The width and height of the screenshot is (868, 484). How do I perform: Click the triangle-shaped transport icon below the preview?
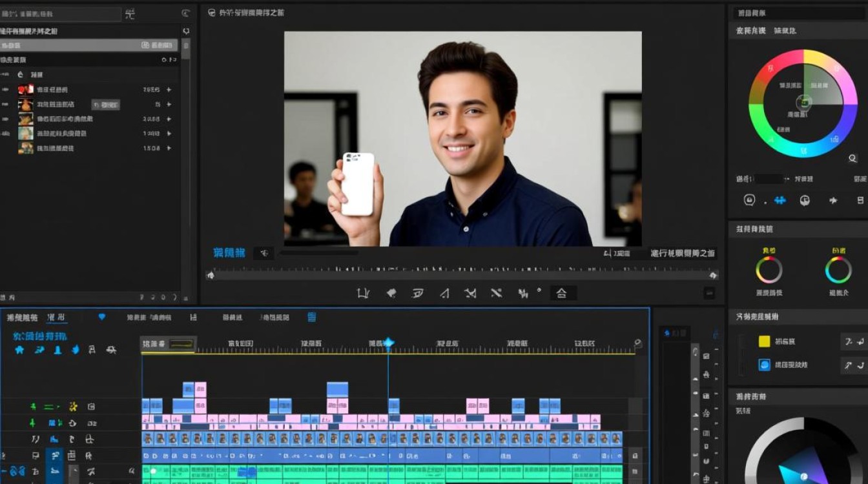point(444,293)
